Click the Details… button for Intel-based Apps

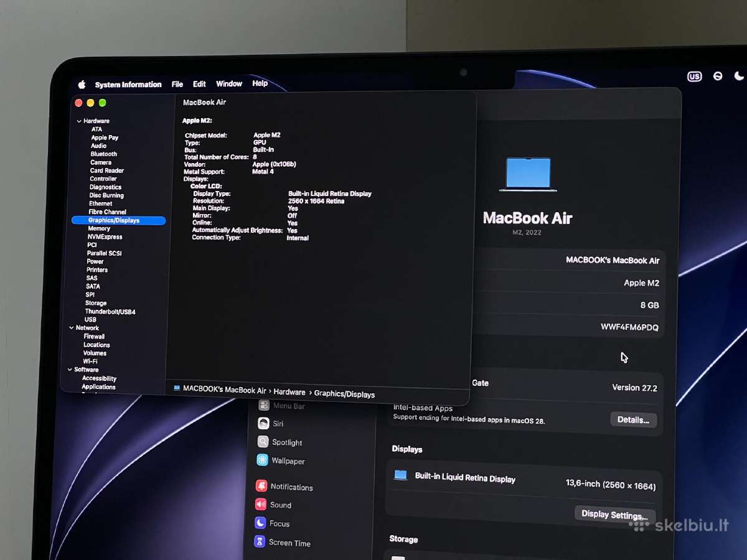(633, 420)
